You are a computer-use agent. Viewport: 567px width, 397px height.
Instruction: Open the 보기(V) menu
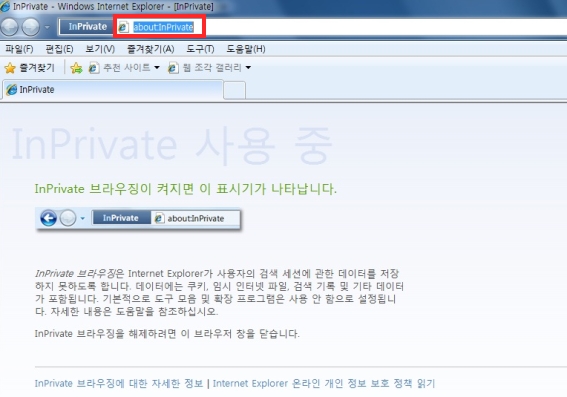[100, 49]
